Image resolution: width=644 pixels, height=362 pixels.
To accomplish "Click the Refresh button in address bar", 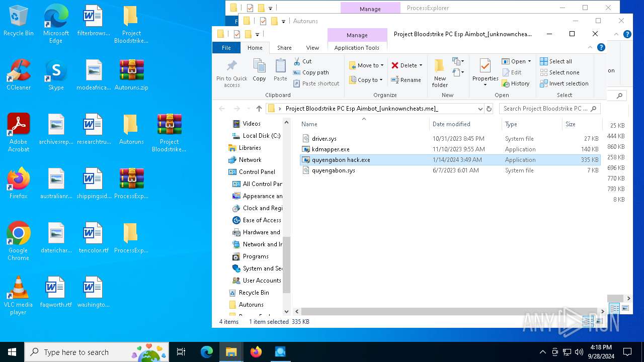I will pos(489,109).
